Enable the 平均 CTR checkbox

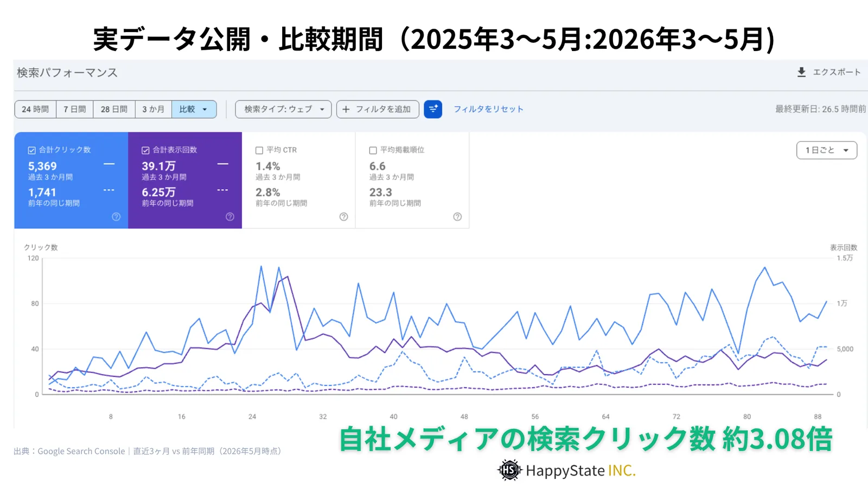point(259,150)
